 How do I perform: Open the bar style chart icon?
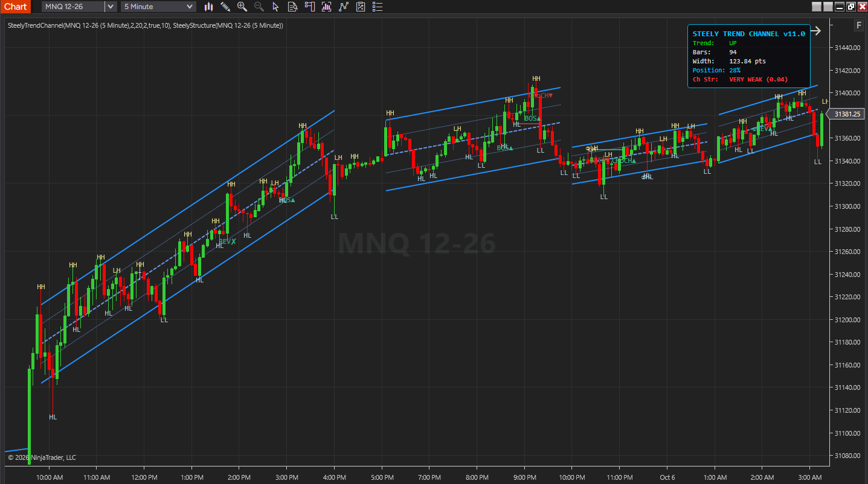(x=209, y=7)
